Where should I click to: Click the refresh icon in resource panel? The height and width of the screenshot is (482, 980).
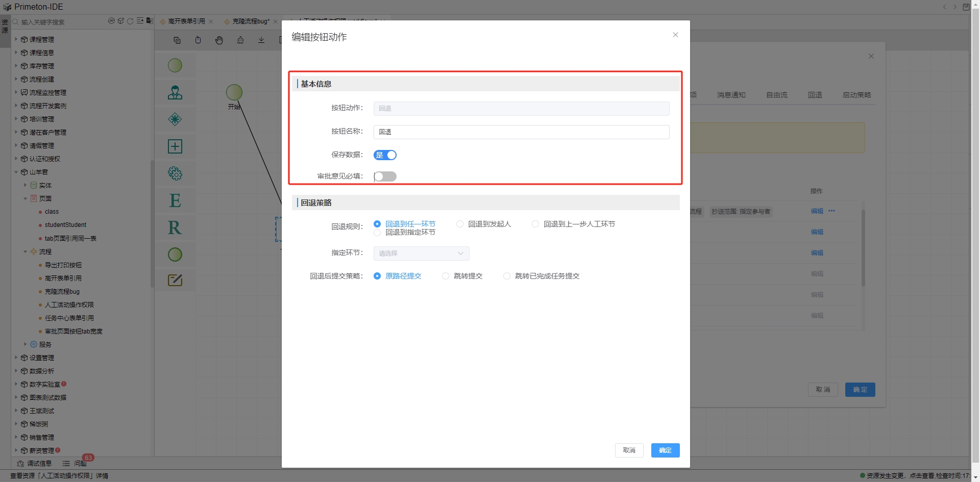pos(130,21)
